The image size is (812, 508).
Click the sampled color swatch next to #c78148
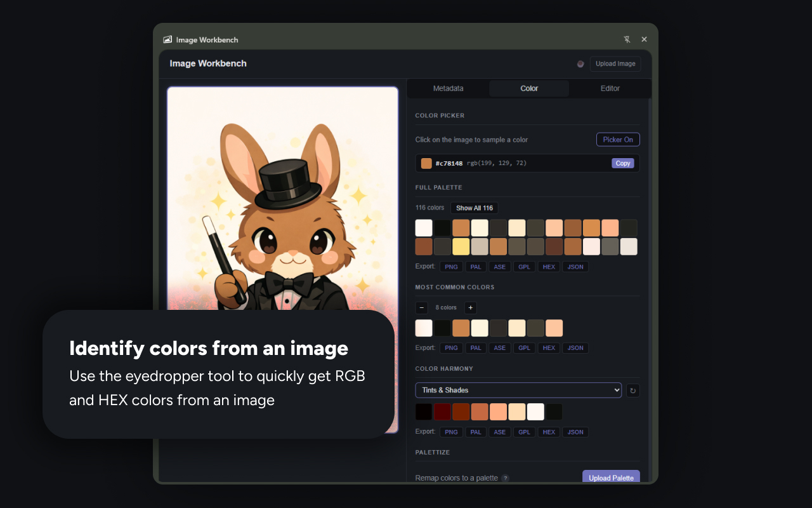(426, 163)
